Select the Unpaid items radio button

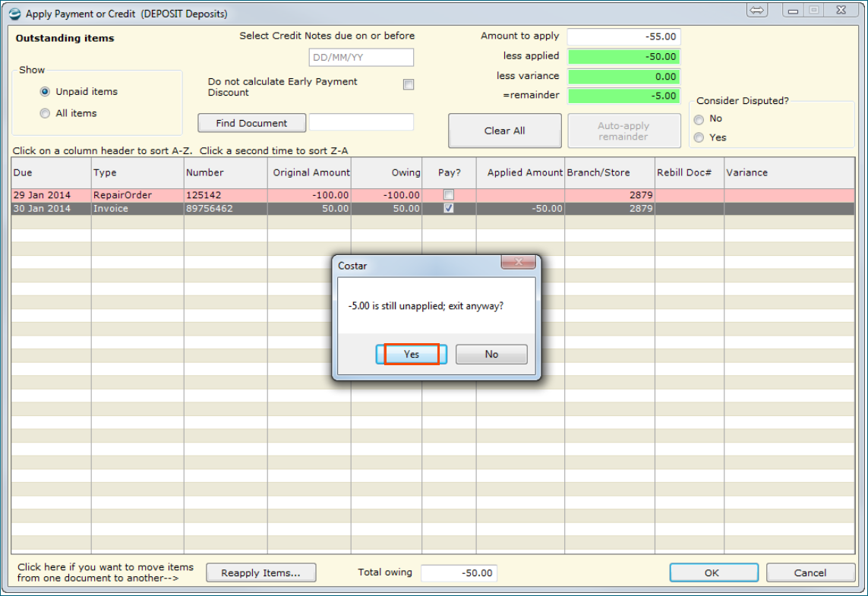coord(45,91)
